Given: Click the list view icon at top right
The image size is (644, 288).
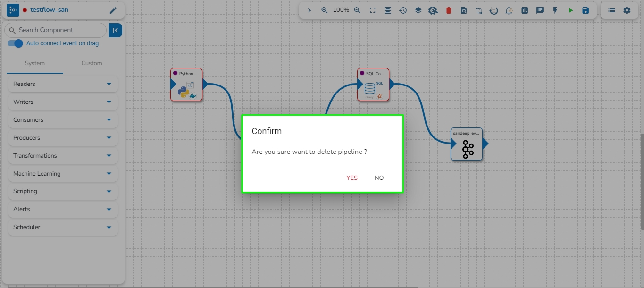Looking at the screenshot, I should point(611,10).
